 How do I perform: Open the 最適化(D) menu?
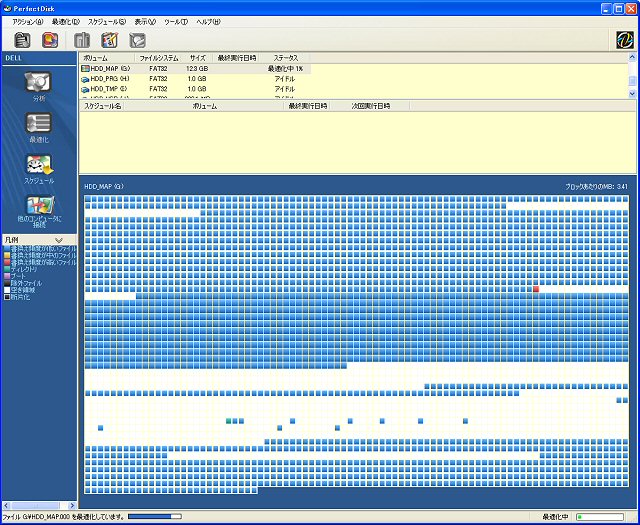(x=66, y=22)
